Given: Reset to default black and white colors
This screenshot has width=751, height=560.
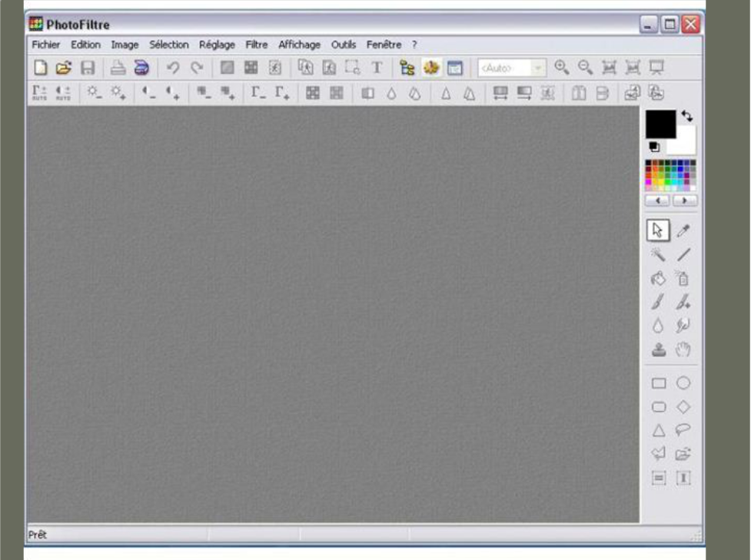Looking at the screenshot, I should pos(654,147).
